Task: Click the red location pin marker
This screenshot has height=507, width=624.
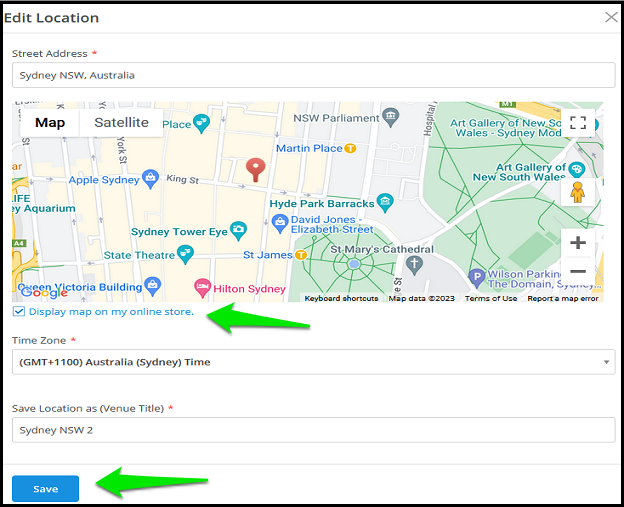Action: point(255,170)
